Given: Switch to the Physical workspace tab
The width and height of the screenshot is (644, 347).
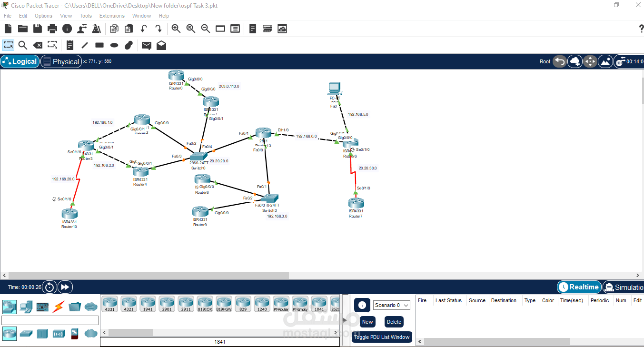Looking at the screenshot, I should pos(61,61).
